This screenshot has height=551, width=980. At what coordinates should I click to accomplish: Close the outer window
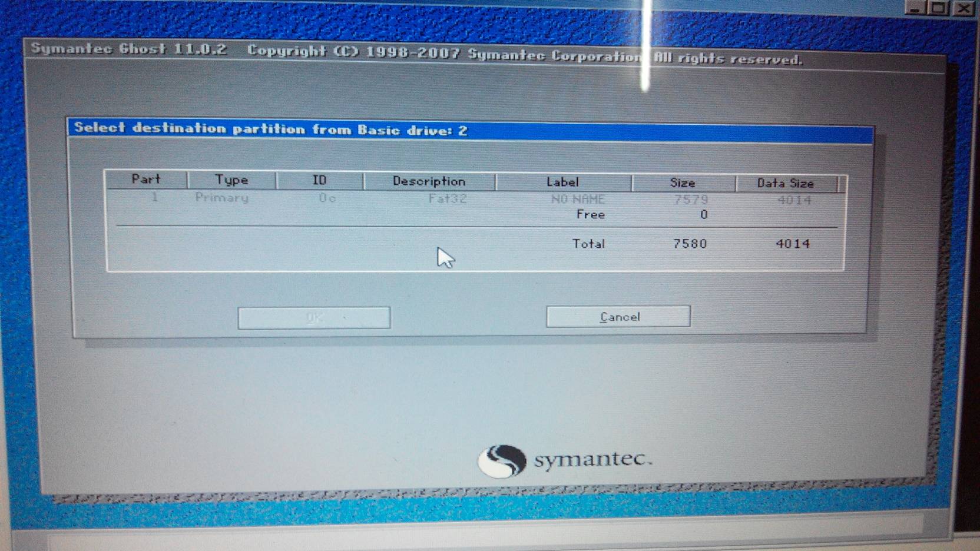[x=964, y=8]
